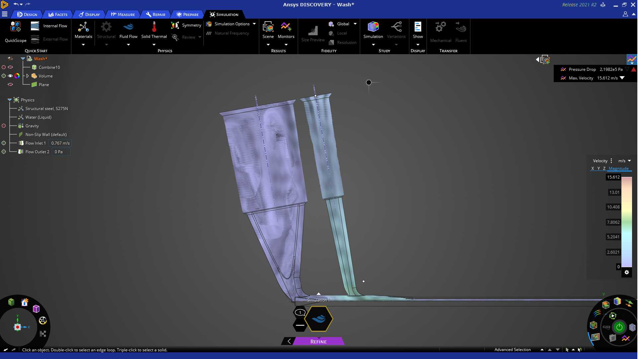Switch to the Facets tab
Image resolution: width=644 pixels, height=359 pixels.
[58, 15]
